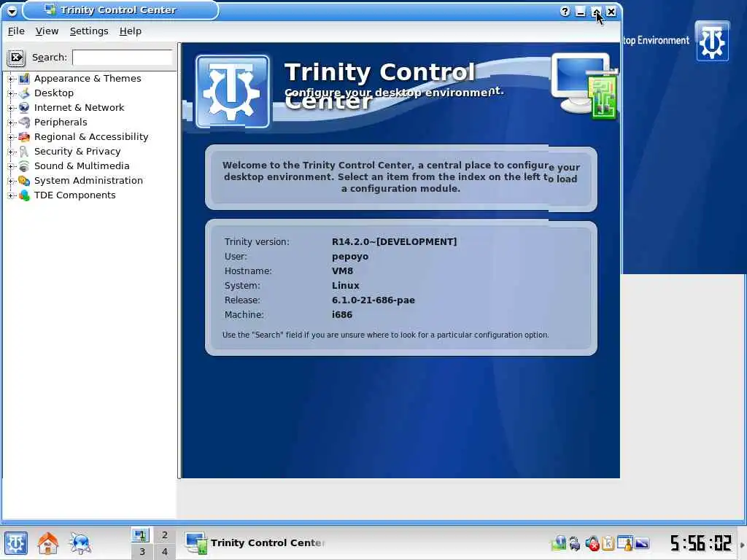The height and width of the screenshot is (560, 747).
Task: Click the Trinity Control Center taskbar button
Action: coord(255,543)
